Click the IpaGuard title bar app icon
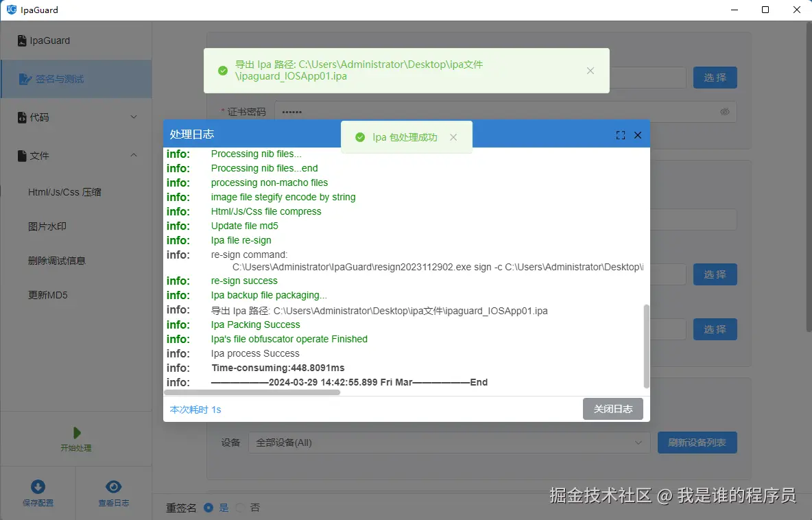812x520 pixels. point(12,10)
